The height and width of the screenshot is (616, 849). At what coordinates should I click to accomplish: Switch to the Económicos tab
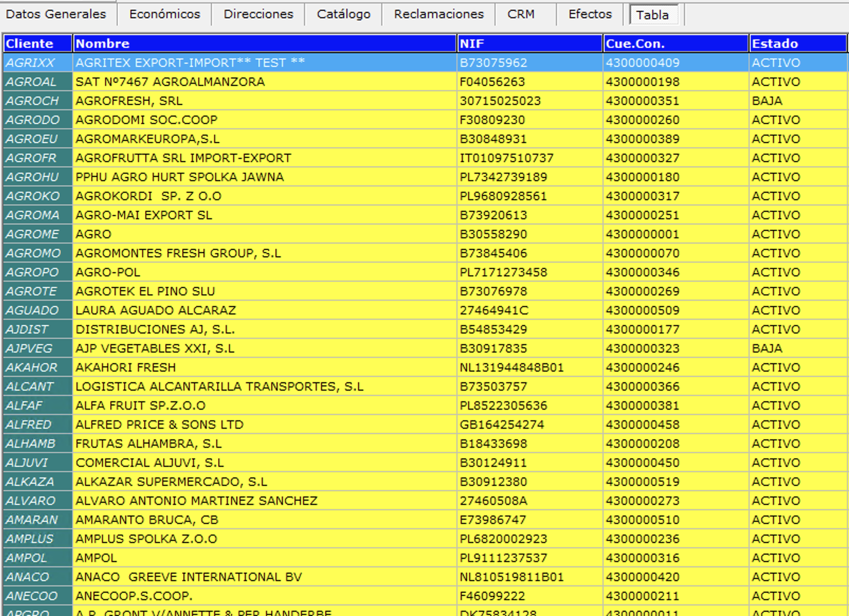point(165,14)
